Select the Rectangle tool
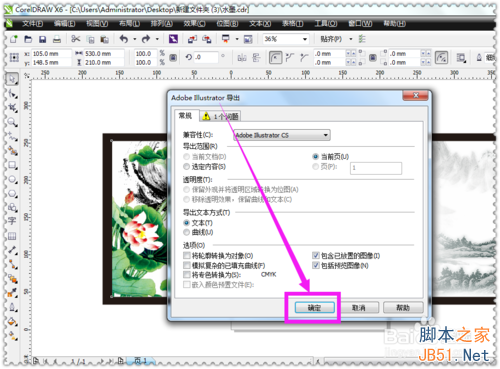 click(x=12, y=165)
